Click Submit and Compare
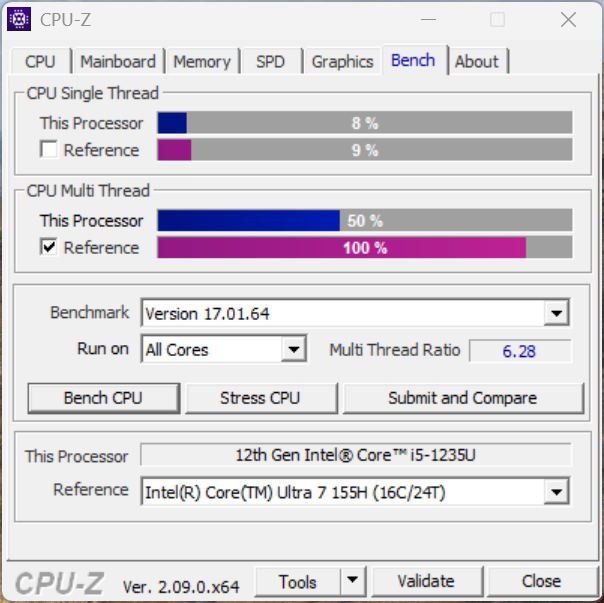Image resolution: width=604 pixels, height=603 pixels. tap(463, 398)
